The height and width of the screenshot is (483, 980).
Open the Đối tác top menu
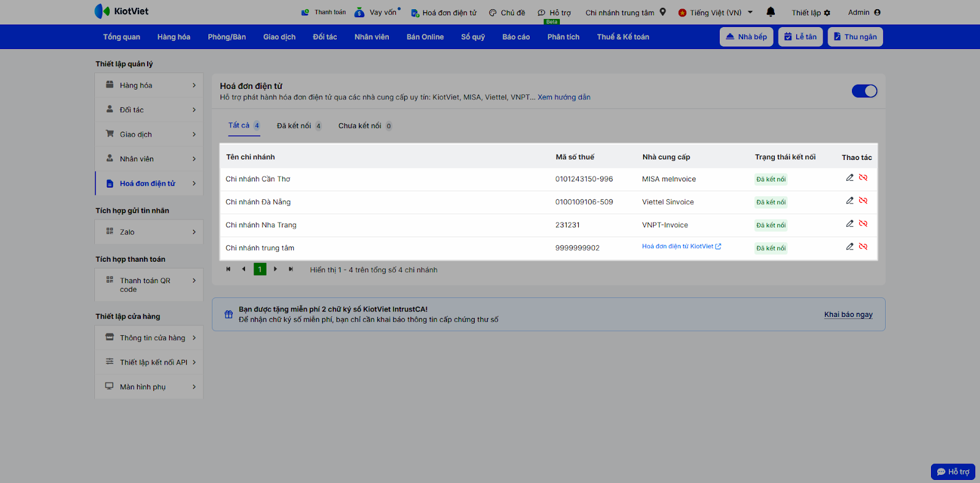[325, 37]
